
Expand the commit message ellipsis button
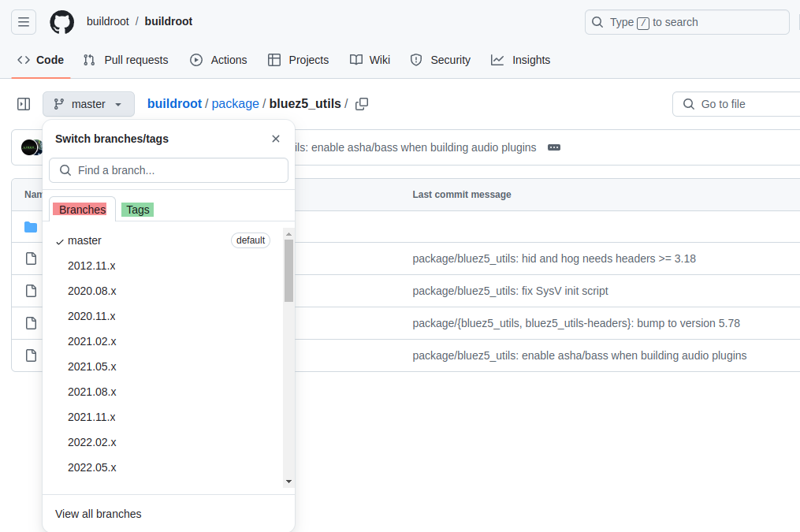[554, 147]
